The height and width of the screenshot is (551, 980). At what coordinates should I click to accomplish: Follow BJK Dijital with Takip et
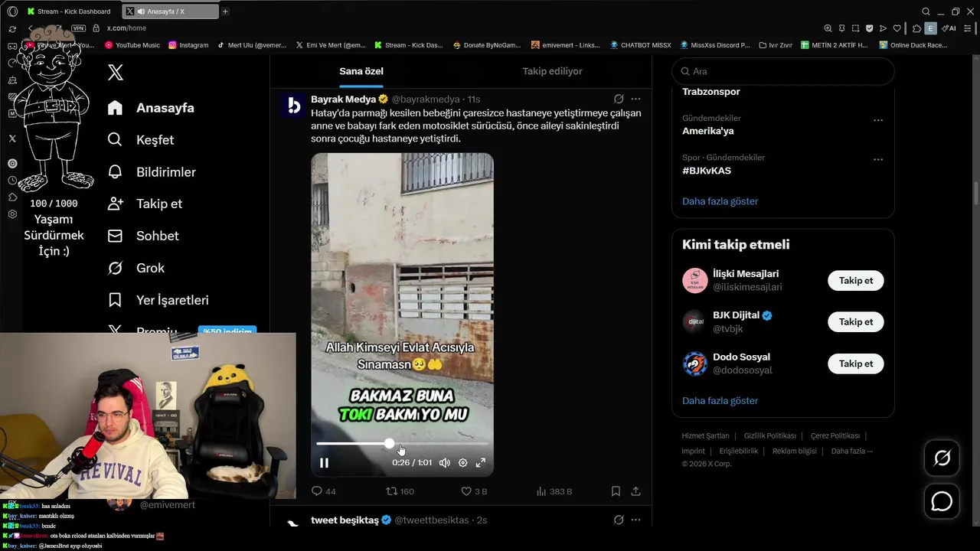pyautogui.click(x=855, y=322)
